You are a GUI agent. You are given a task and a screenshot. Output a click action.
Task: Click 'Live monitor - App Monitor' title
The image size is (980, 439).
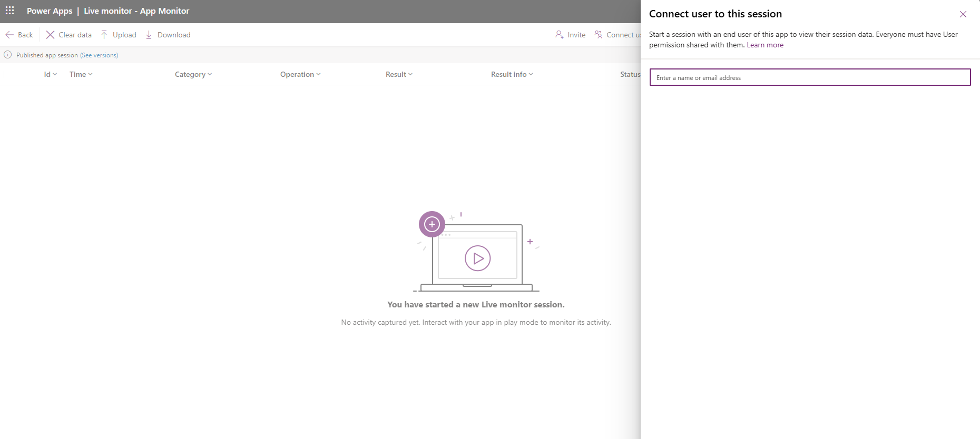[x=136, y=11]
